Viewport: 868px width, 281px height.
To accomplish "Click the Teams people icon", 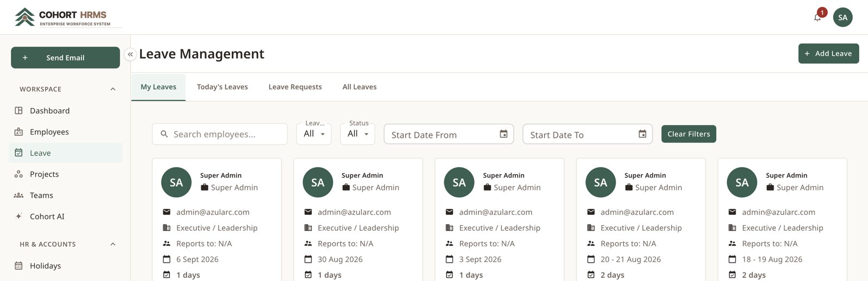I will (18, 195).
